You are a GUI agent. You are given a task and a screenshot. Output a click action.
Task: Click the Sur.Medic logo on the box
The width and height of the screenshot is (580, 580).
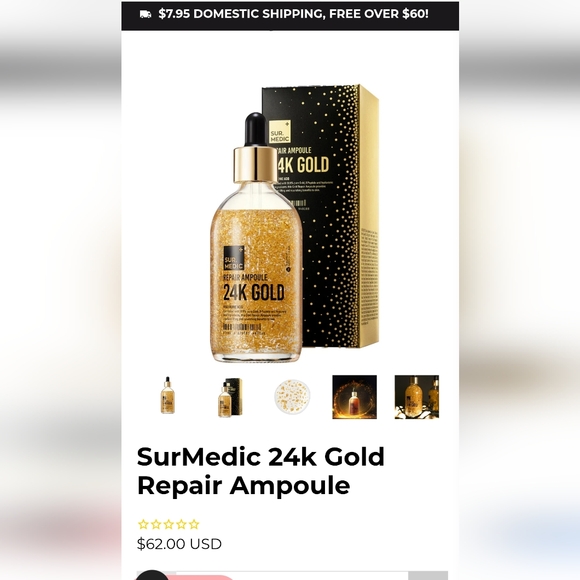click(x=280, y=132)
